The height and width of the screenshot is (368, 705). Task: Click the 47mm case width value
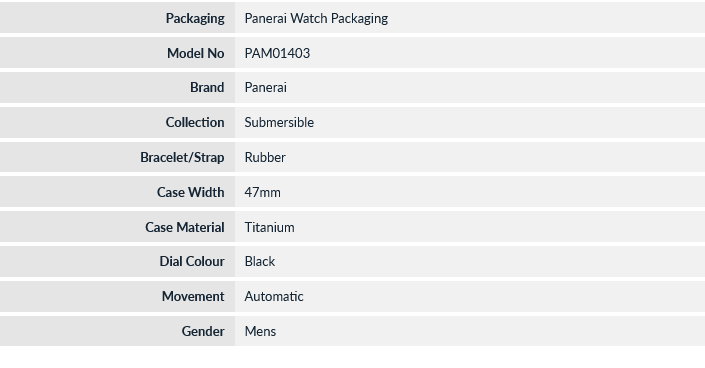point(263,193)
